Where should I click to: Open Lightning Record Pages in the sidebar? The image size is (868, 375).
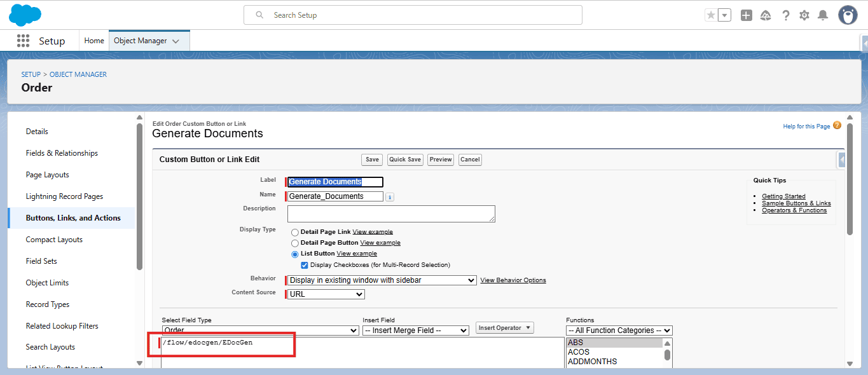(64, 196)
